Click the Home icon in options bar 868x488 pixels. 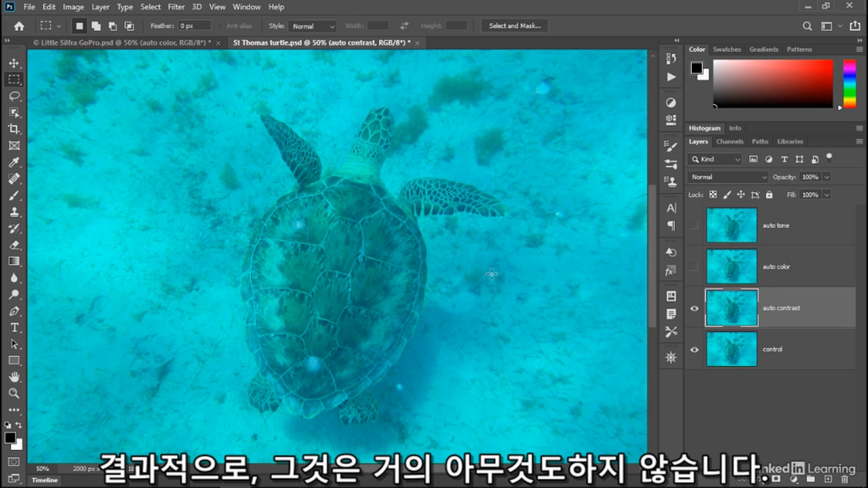click(19, 26)
